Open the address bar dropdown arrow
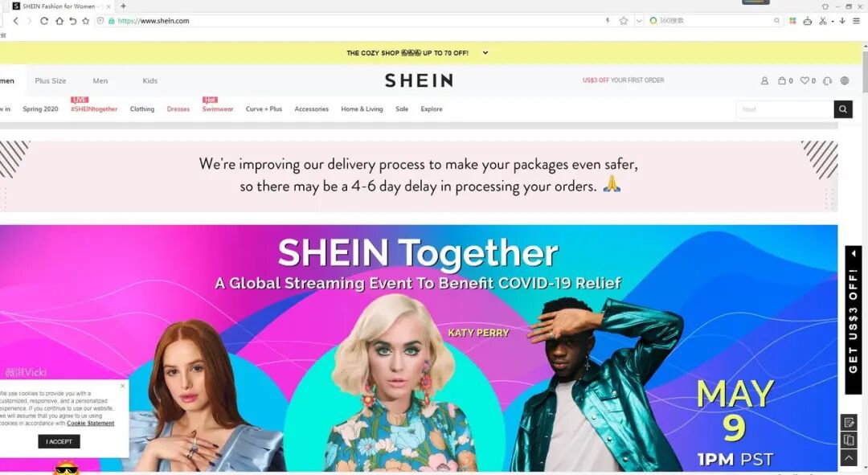 pos(640,21)
